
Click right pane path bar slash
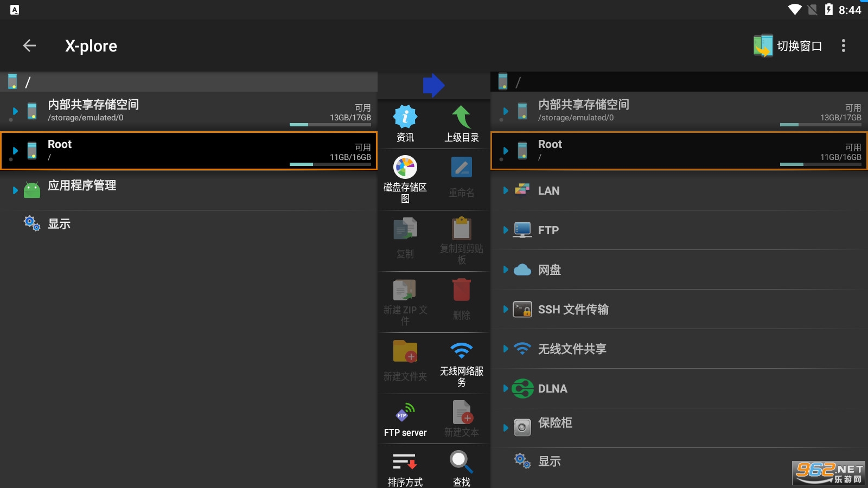[518, 82]
